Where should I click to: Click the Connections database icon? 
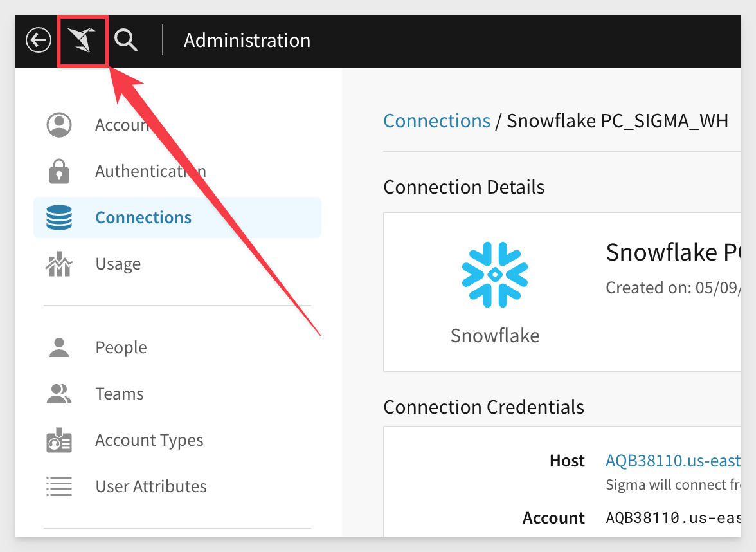(59, 217)
